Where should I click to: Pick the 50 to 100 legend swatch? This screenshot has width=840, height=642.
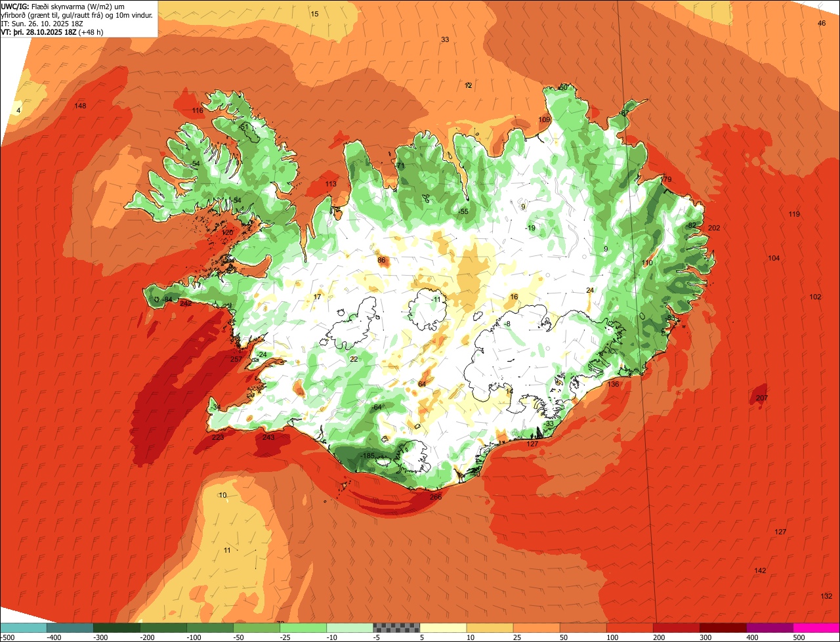(x=583, y=628)
